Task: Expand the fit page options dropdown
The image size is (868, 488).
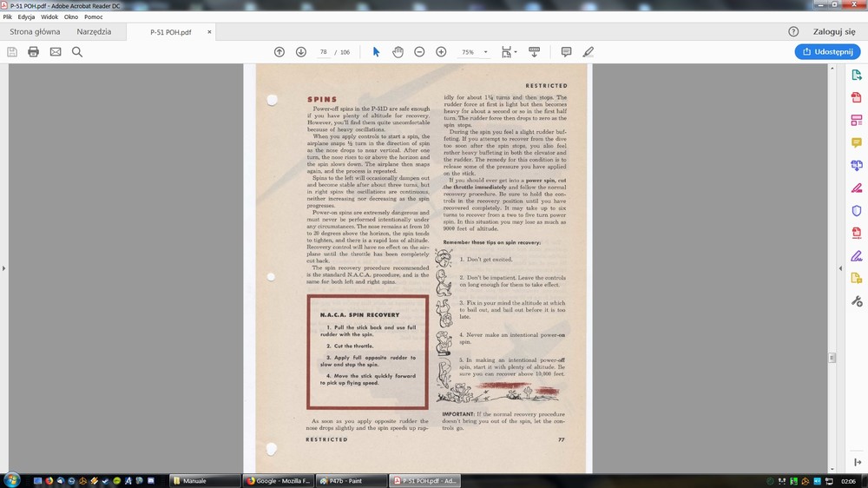Action: [x=516, y=52]
